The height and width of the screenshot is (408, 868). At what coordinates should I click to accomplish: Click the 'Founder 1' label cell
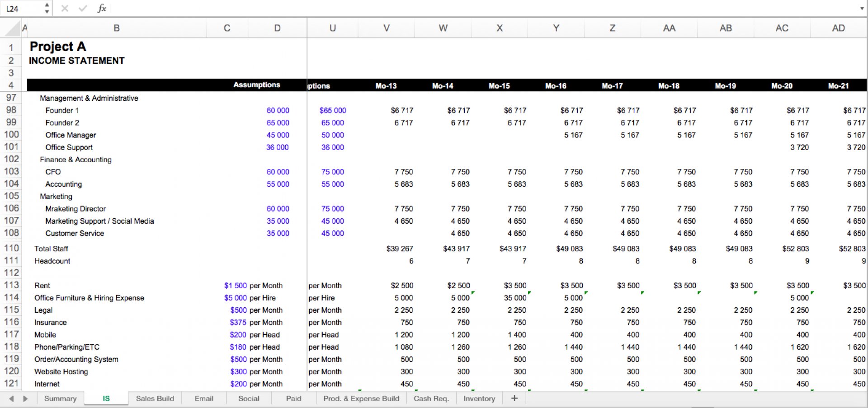tap(62, 110)
